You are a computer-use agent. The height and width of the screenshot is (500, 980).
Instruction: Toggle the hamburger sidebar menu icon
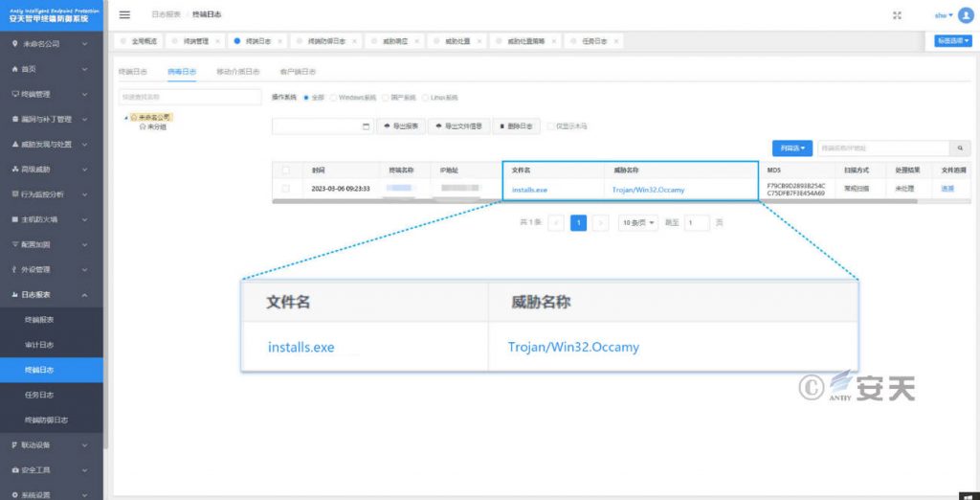coord(124,15)
